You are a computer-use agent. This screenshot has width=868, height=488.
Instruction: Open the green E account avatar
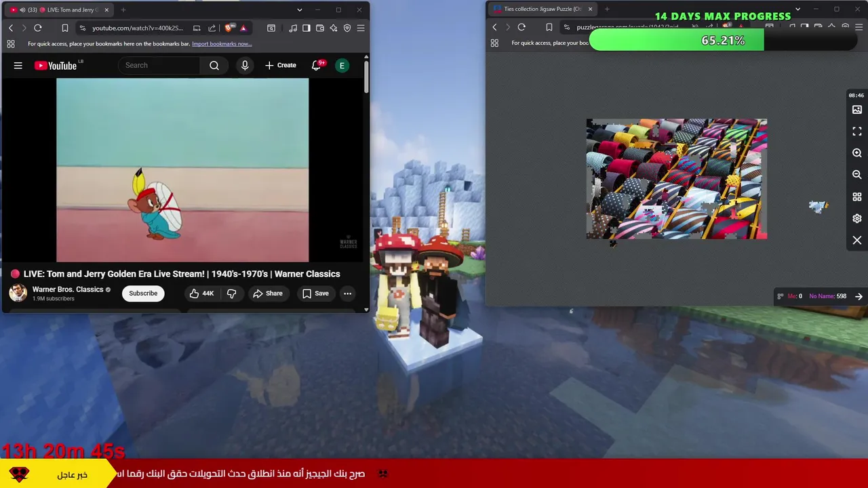(342, 66)
